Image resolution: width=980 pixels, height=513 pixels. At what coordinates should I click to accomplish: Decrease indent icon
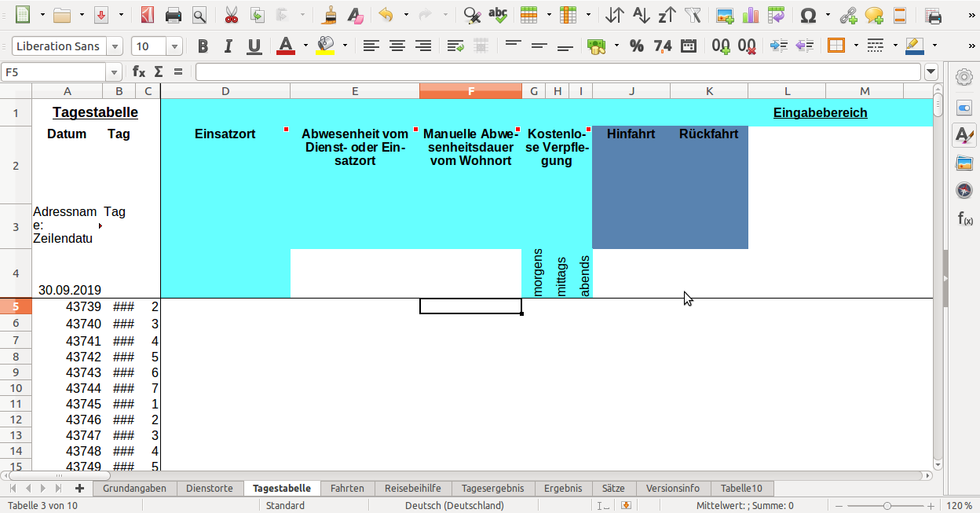pyautogui.click(x=805, y=46)
